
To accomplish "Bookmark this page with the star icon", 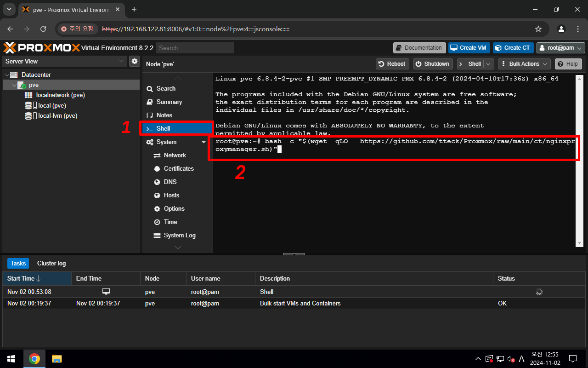I will pos(538,29).
